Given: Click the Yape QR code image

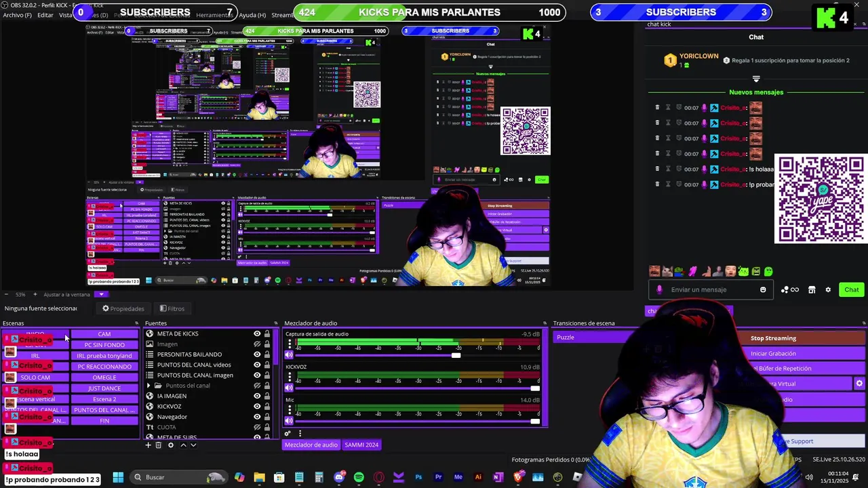Looking at the screenshot, I should click(821, 199).
